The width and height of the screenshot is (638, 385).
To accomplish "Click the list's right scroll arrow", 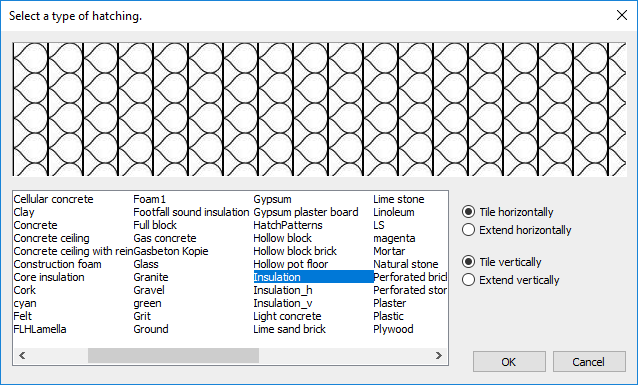I will click(x=439, y=356).
